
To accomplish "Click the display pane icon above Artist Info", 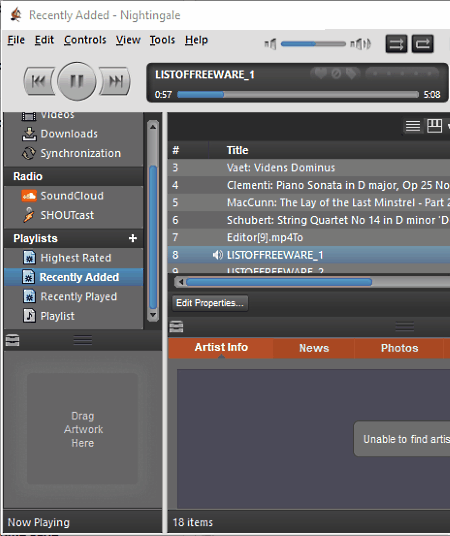I will (x=176, y=326).
